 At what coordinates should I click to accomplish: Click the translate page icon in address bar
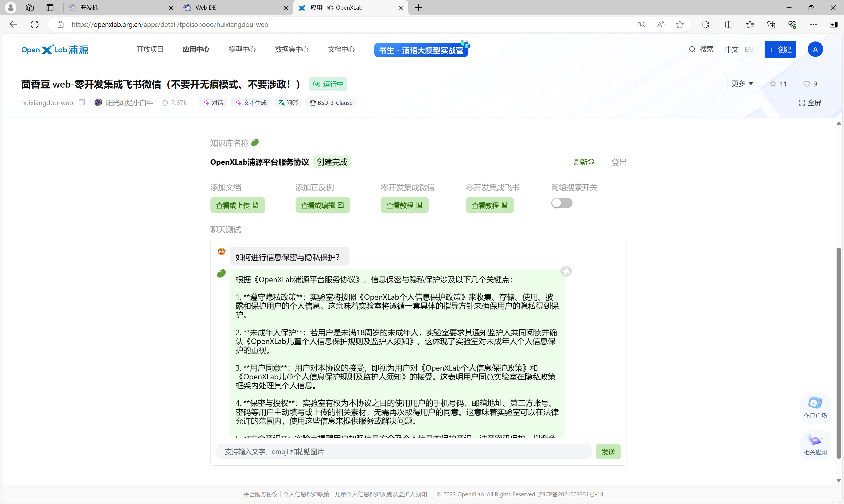(x=641, y=24)
